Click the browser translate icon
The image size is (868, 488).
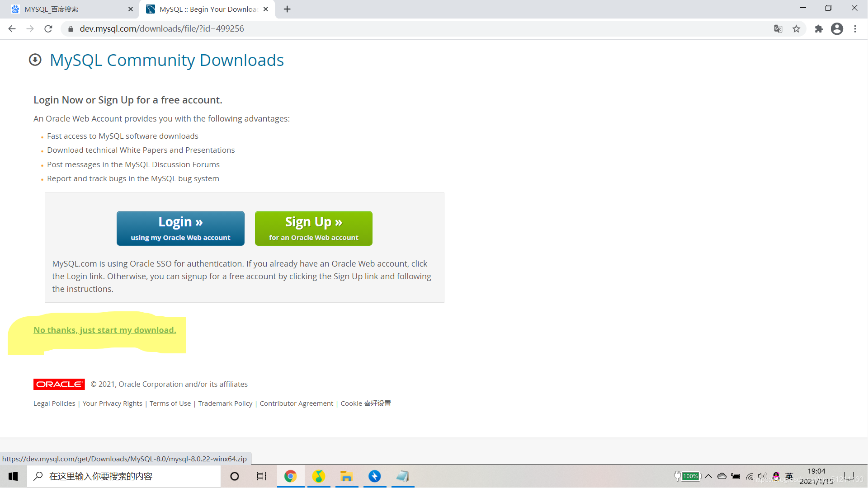click(x=778, y=28)
